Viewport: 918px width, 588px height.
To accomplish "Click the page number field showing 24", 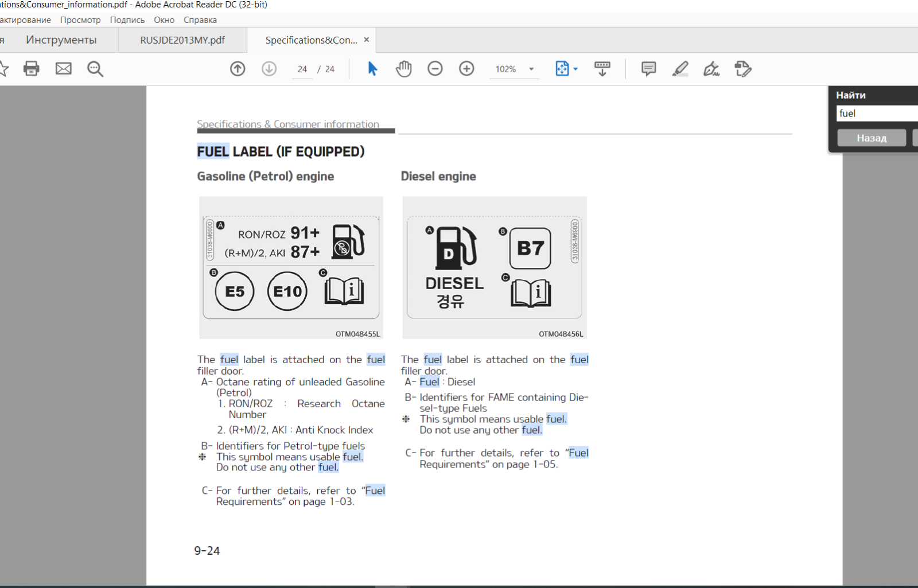I will tap(302, 69).
